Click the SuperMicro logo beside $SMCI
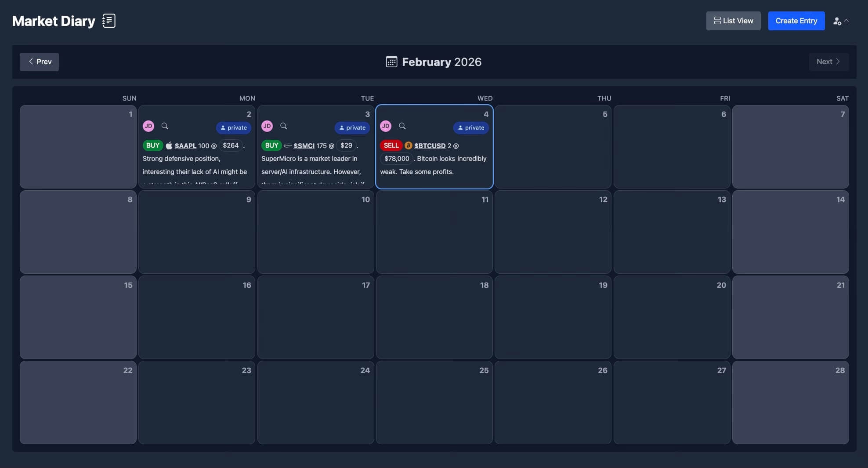Image resolution: width=868 pixels, height=468 pixels. (288, 145)
